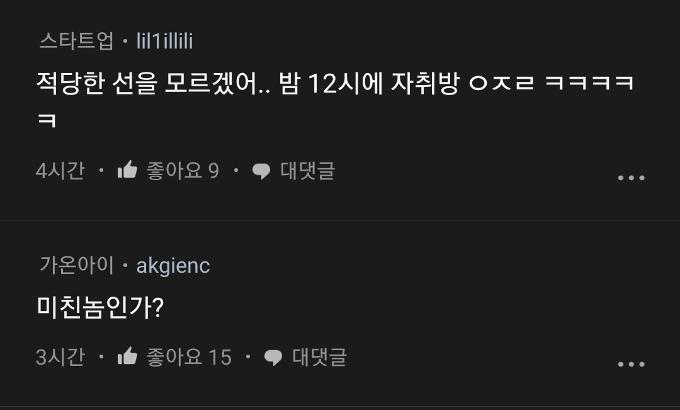Click thumbs-up icon on akgienc's comment
The width and height of the screenshot is (680, 410).
[127, 357]
